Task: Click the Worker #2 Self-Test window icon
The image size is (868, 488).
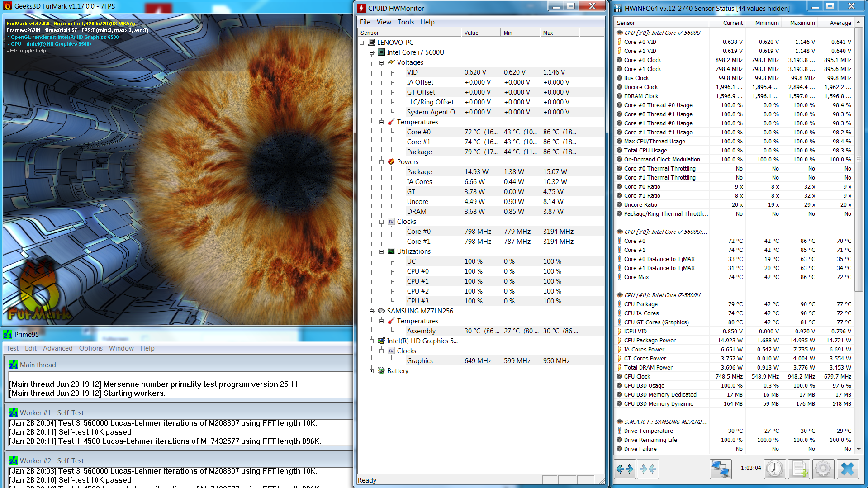Action: click(x=14, y=460)
